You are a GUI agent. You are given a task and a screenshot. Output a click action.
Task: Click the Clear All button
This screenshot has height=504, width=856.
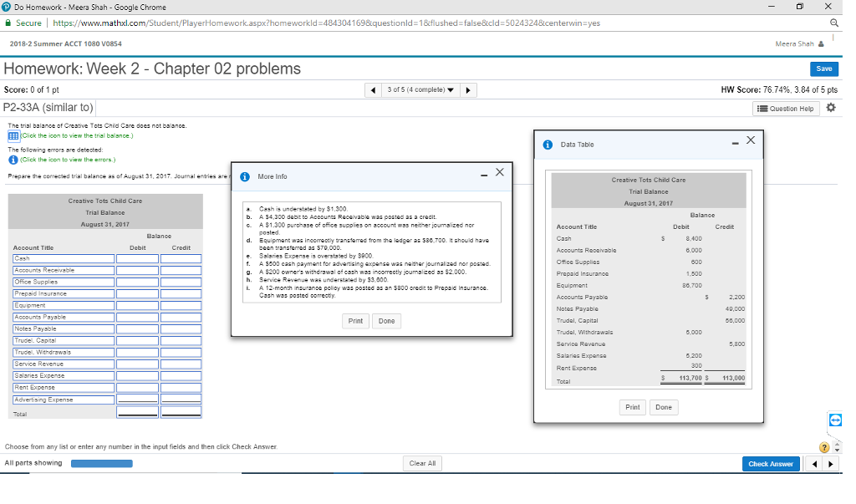click(x=422, y=464)
